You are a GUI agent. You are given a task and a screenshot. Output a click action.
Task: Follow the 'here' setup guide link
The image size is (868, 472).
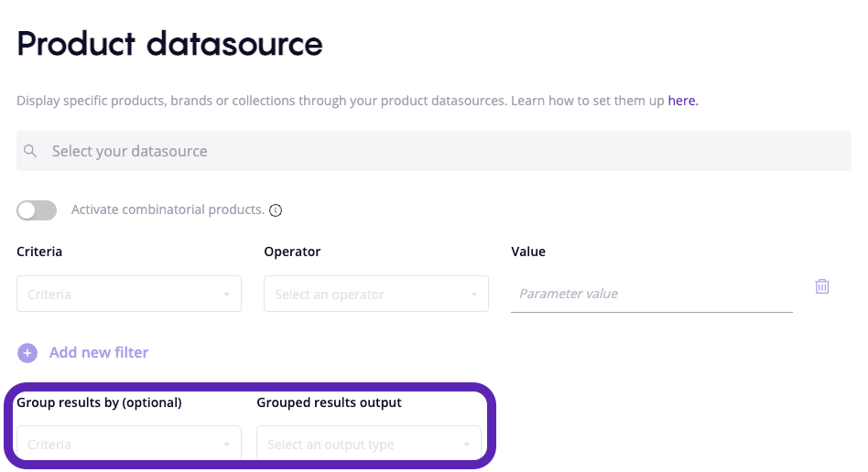[683, 101]
